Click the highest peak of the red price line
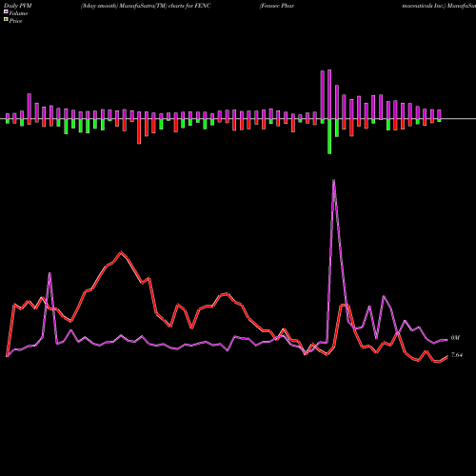This screenshot has height=476, width=476. click(121, 252)
